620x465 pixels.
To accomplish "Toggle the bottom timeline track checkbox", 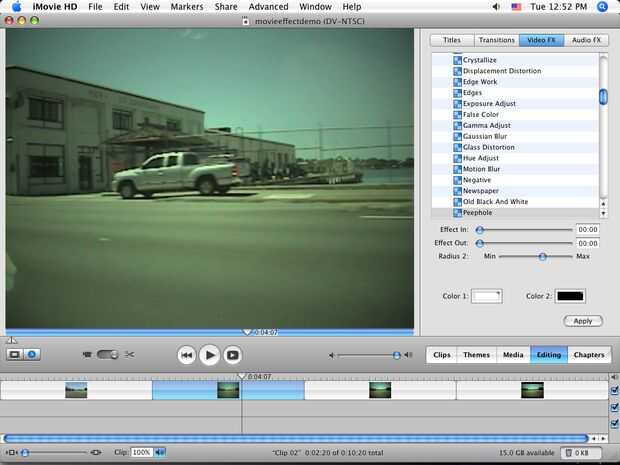I will click(613, 423).
